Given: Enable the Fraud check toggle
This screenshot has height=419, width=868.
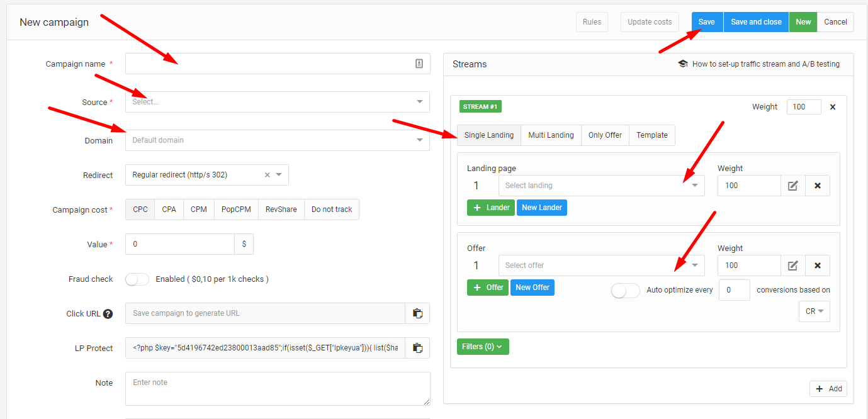Looking at the screenshot, I should point(137,279).
